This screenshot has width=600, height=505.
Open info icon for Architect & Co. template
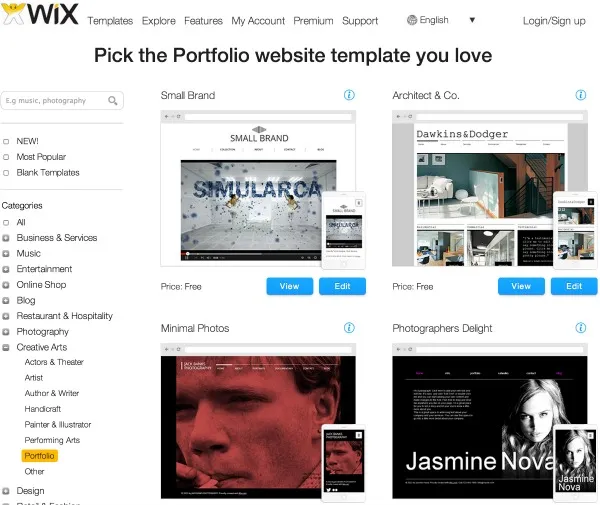pos(580,95)
